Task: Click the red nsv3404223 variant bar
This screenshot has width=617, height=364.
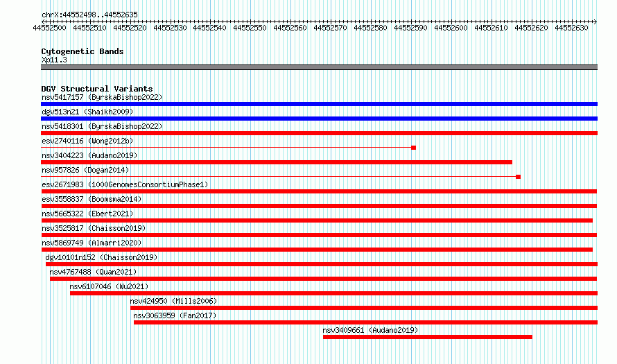Action: (277, 162)
